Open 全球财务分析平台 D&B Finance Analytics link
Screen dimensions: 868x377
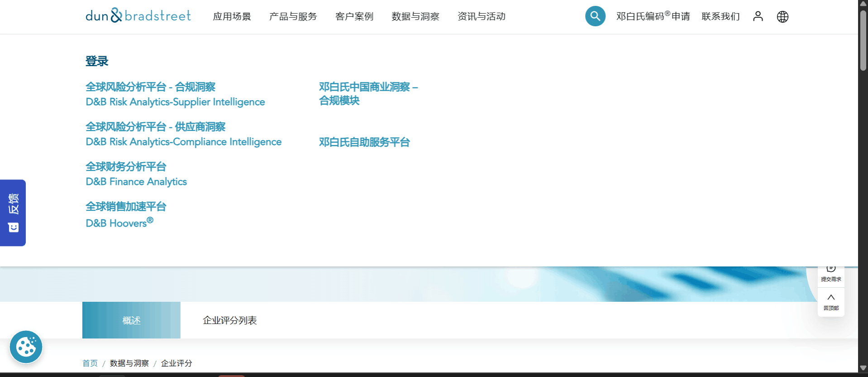tap(136, 174)
